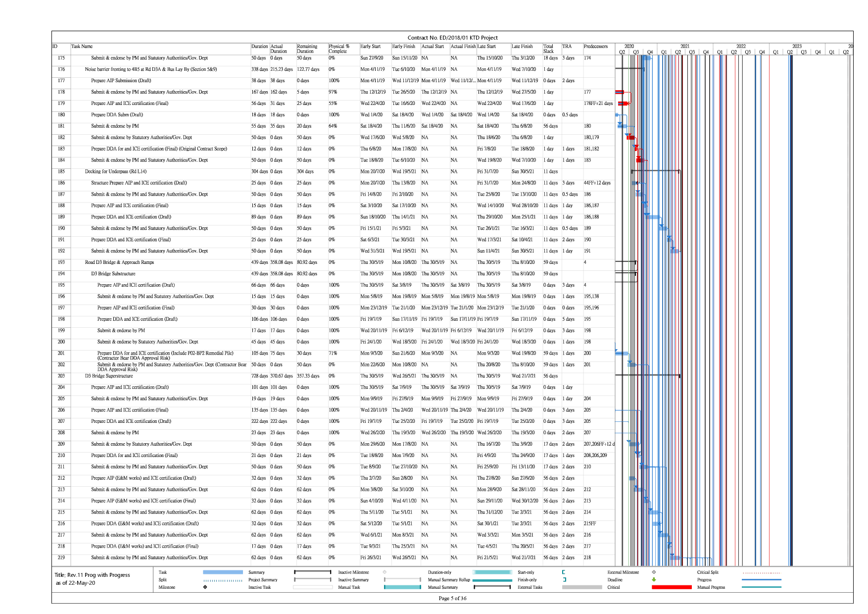Click the Inactive Milestone legend symbol
The image size is (868, 614).
click(385, 572)
